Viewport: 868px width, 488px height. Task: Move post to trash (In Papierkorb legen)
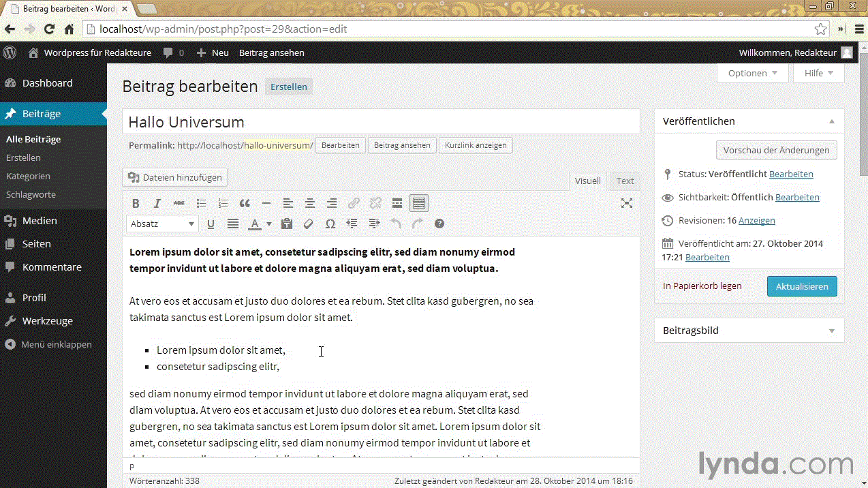(702, 286)
